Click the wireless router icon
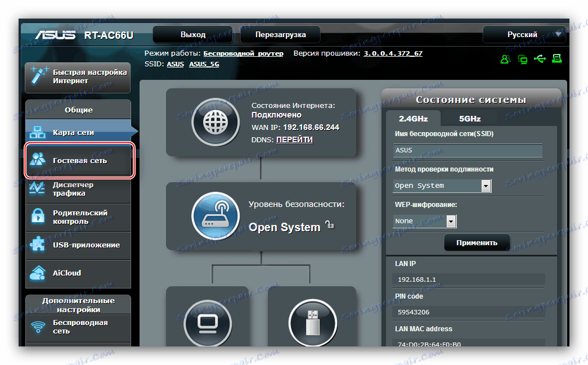The width and height of the screenshot is (588, 365). [x=216, y=216]
